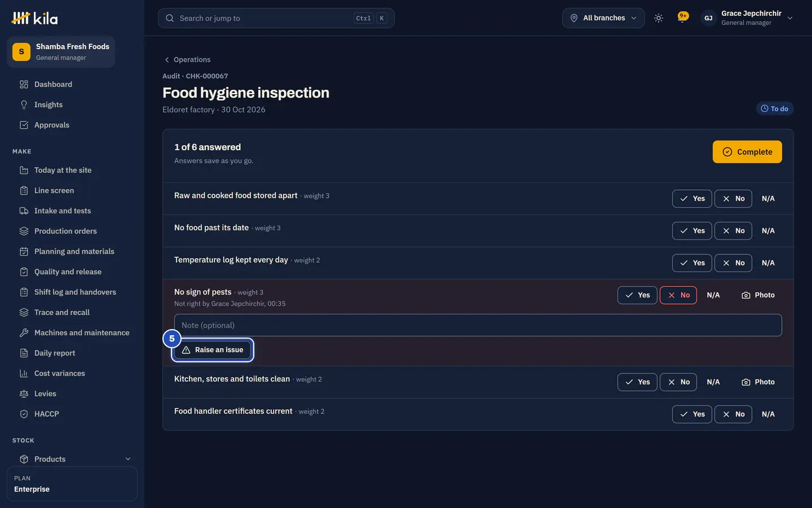
Task: Click the kila logo
Action: 35,18
